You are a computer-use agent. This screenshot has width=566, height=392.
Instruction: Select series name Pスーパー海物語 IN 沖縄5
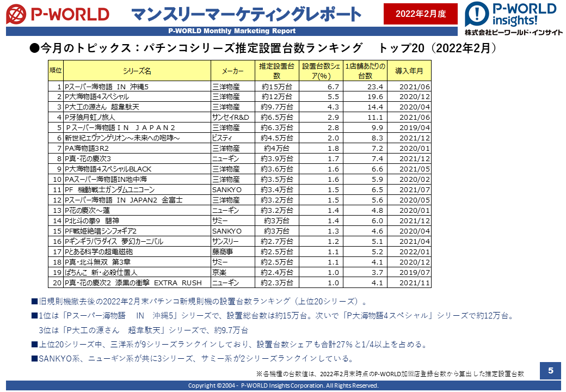click(x=107, y=87)
